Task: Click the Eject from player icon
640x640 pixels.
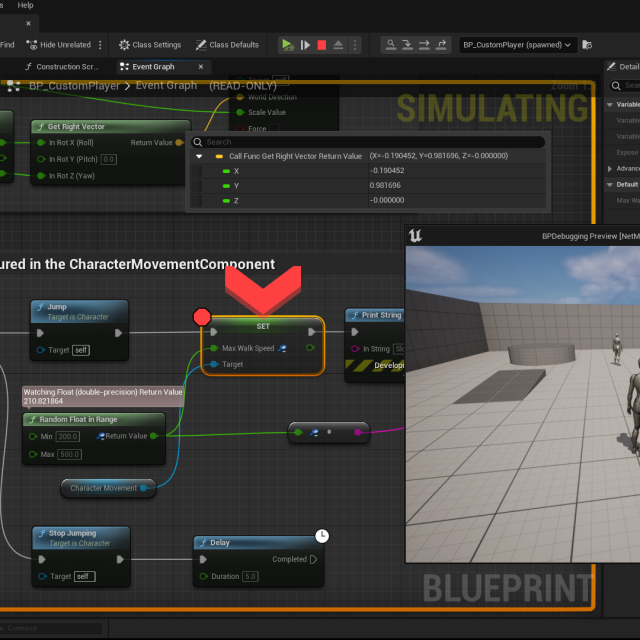Action: (339, 45)
